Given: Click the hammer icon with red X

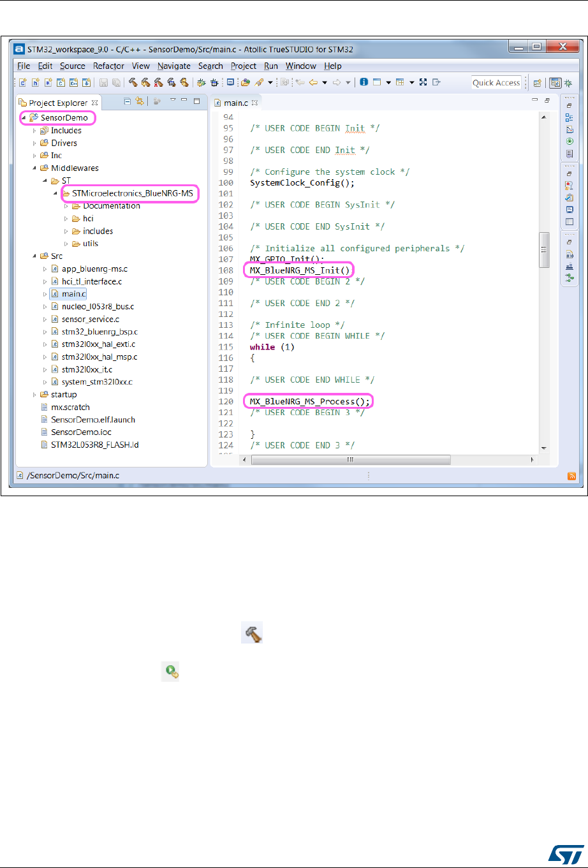Looking at the screenshot, I should click(x=158, y=82).
